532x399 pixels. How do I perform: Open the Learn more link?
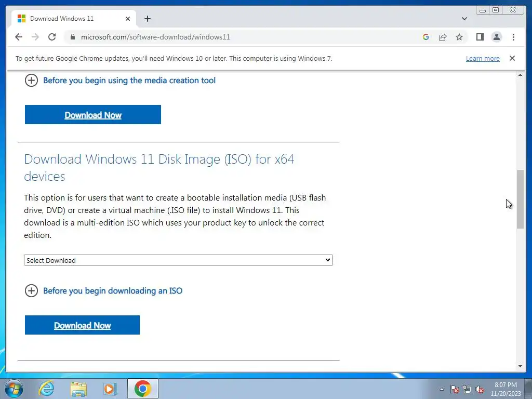(x=483, y=58)
